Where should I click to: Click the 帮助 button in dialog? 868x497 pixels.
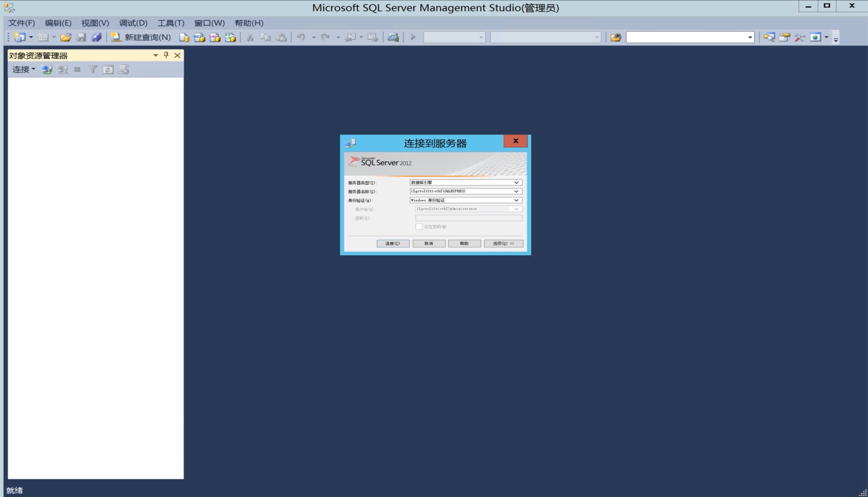click(464, 243)
